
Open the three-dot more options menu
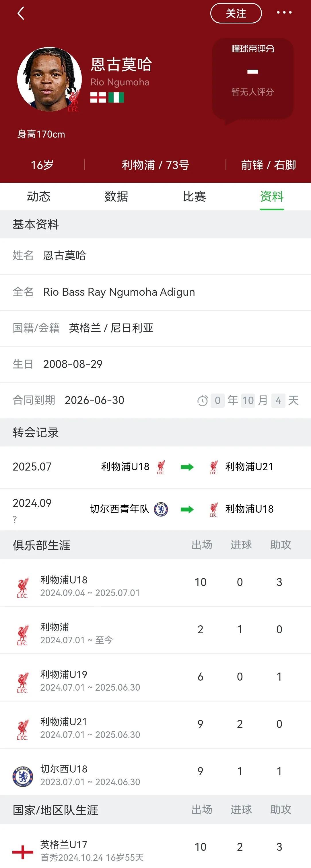(x=284, y=13)
